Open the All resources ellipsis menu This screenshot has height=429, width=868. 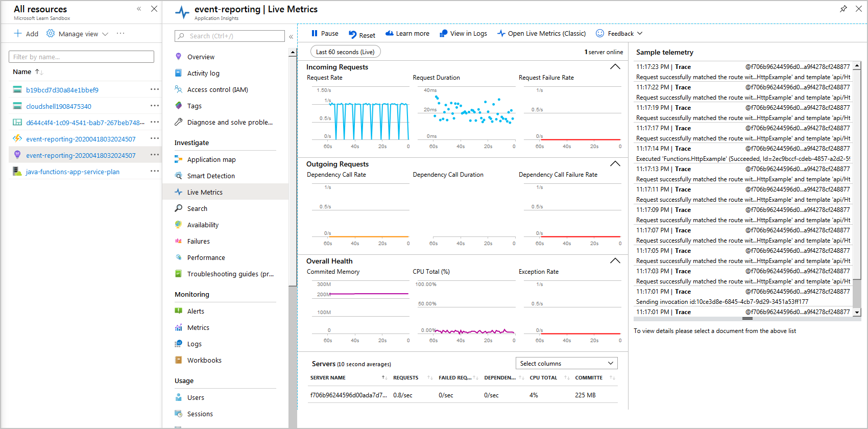click(x=120, y=33)
